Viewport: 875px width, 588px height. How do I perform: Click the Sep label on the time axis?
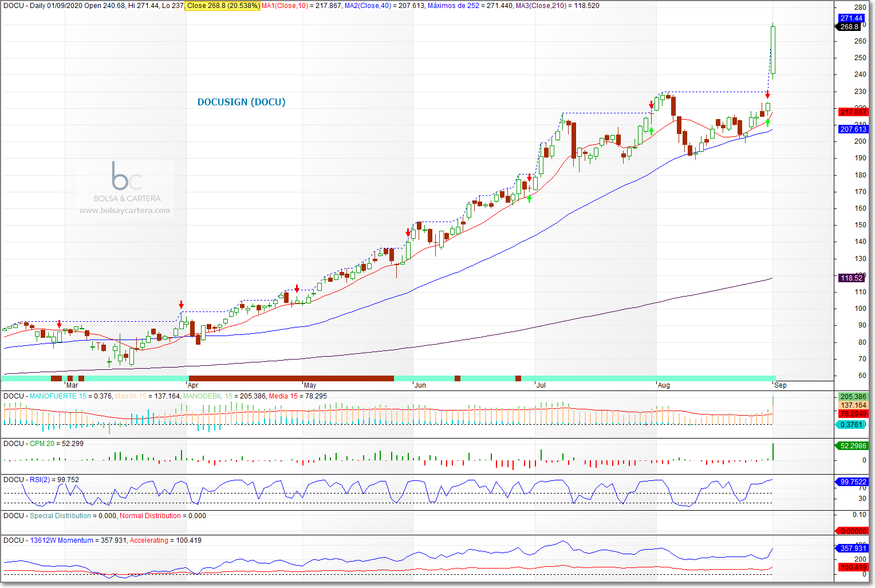[x=781, y=385]
